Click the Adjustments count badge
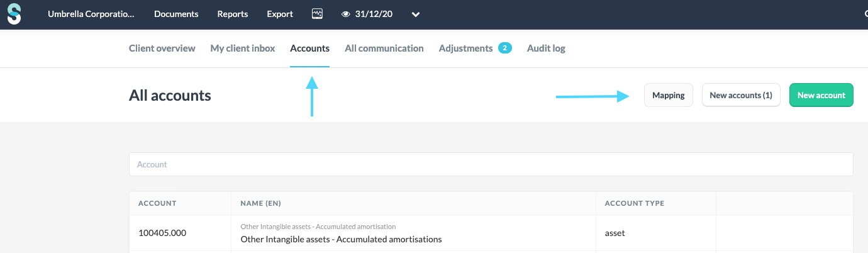This screenshot has width=868, height=253. tap(504, 48)
